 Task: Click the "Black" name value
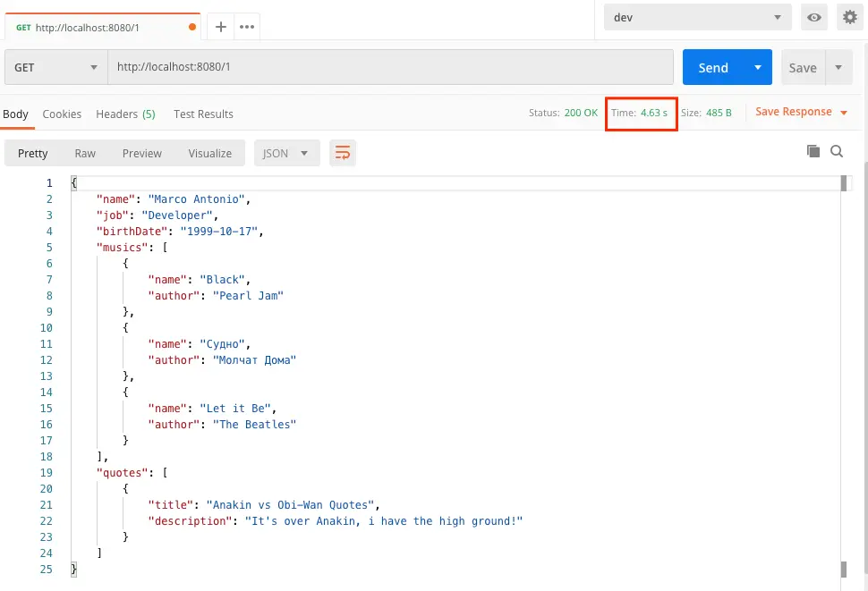point(223,280)
